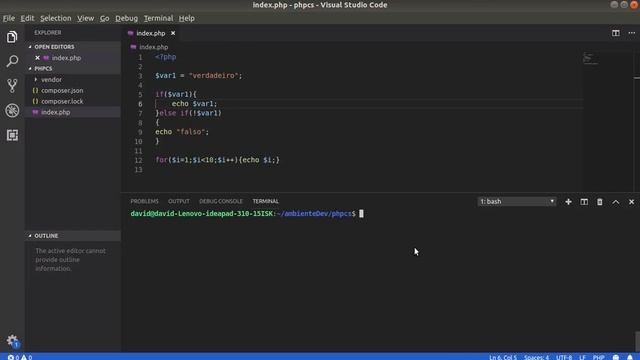Open the Debug view in activity bar
640x360 pixels.
pos(12,110)
